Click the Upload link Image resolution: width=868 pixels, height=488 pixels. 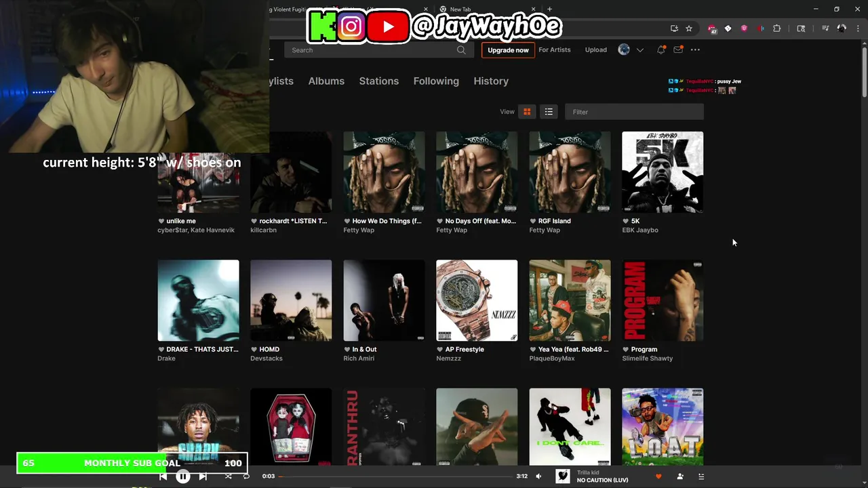click(596, 49)
